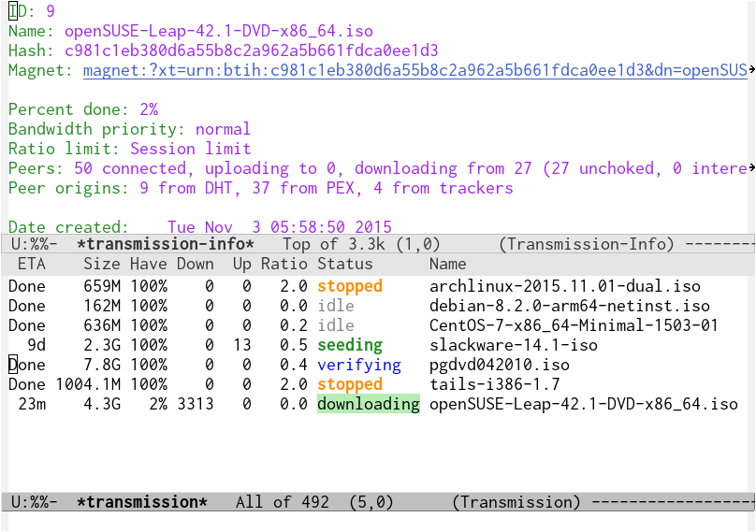
Task: Click the Date created value
Action: point(280,227)
